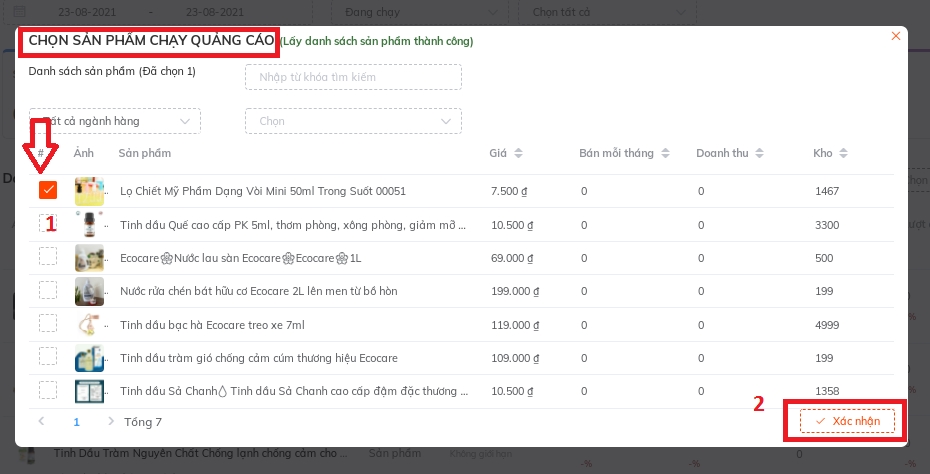Open the Tất cả ngành hàng dropdown

(115, 121)
